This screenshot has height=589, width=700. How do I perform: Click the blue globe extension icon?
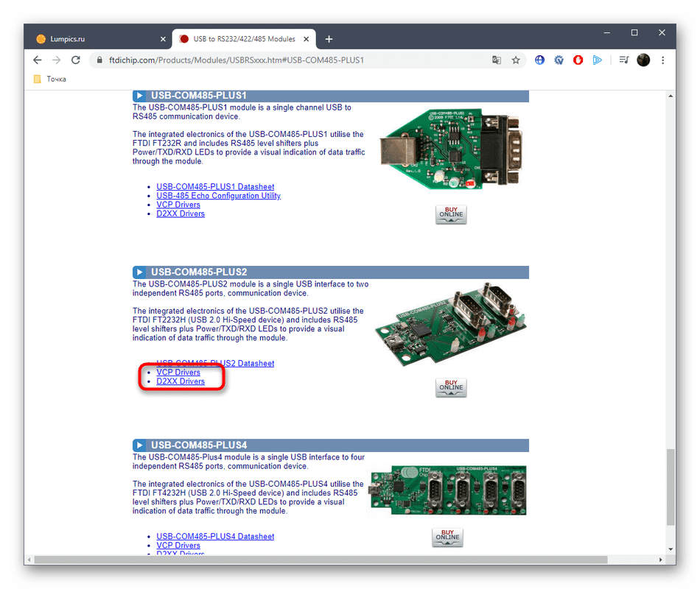pyautogui.click(x=540, y=60)
